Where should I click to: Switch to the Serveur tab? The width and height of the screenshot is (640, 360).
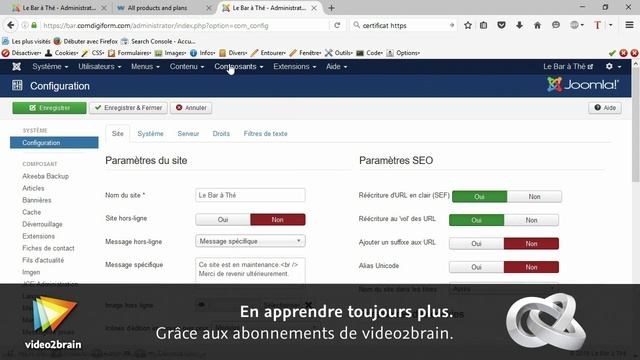pos(188,133)
